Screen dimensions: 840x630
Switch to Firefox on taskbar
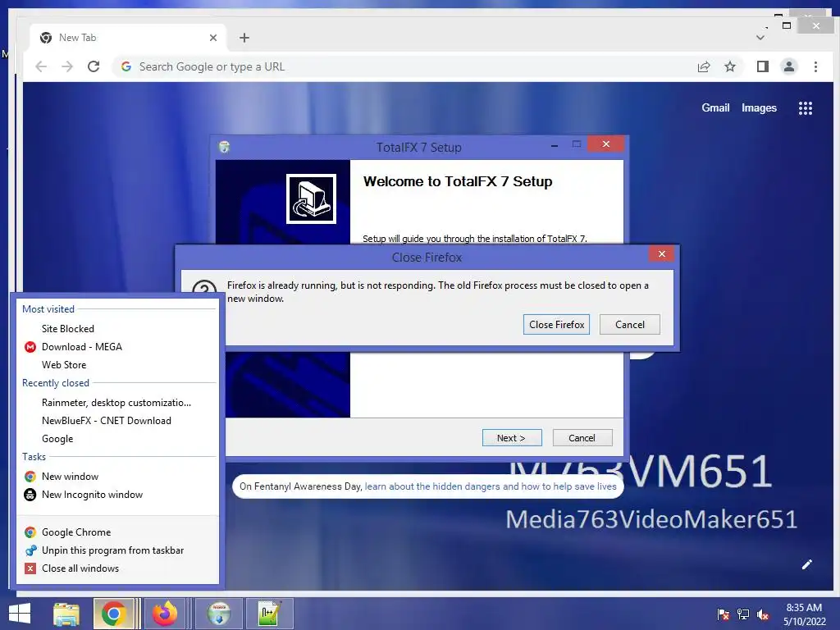pyautogui.click(x=165, y=614)
